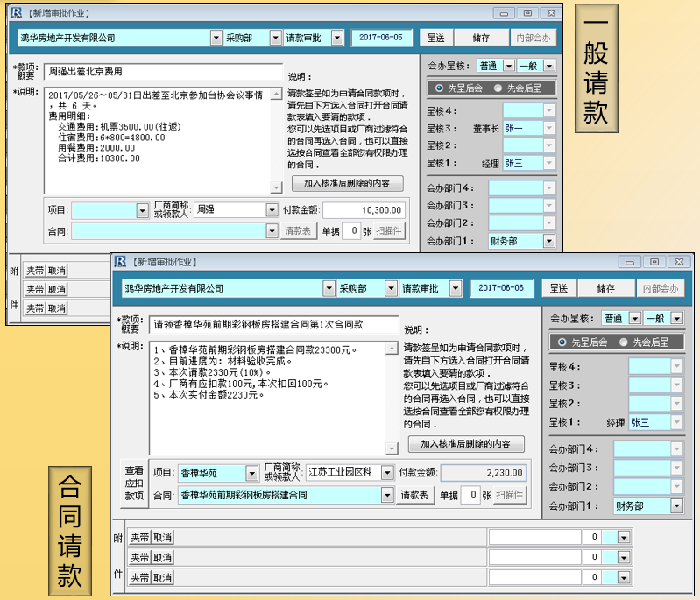
Task: Select 先呈后会 radio in the 一般请款 window
Action: tap(440, 88)
